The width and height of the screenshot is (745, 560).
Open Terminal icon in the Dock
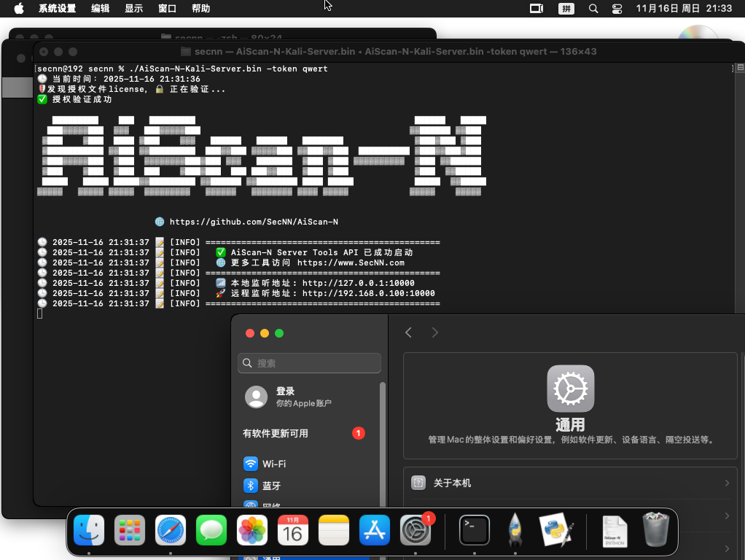475,530
